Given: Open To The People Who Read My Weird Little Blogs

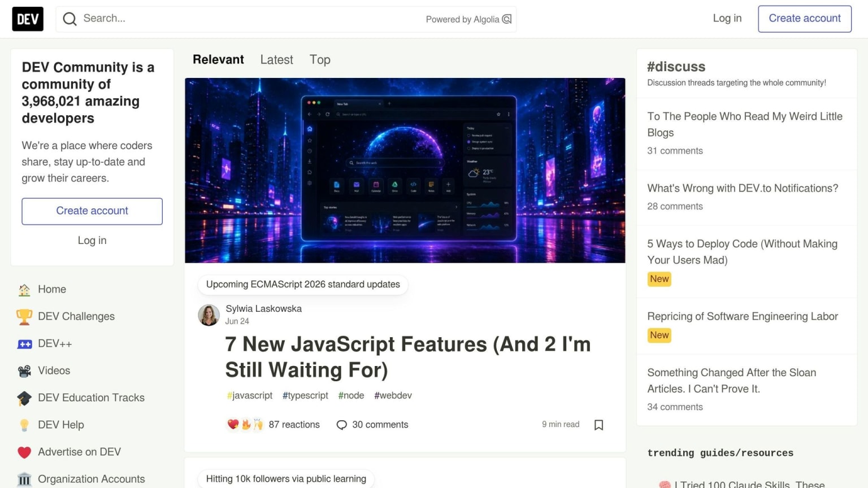Looking at the screenshot, I should tap(745, 124).
